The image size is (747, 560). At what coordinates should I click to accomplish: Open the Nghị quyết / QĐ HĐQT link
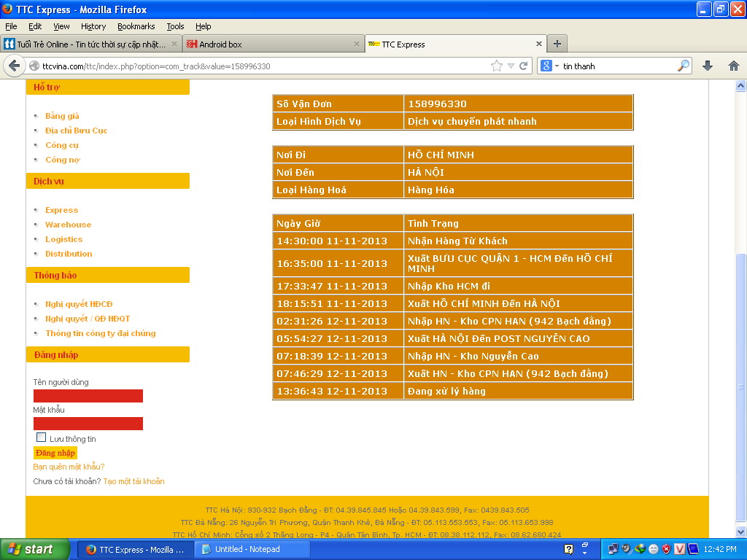click(x=88, y=319)
